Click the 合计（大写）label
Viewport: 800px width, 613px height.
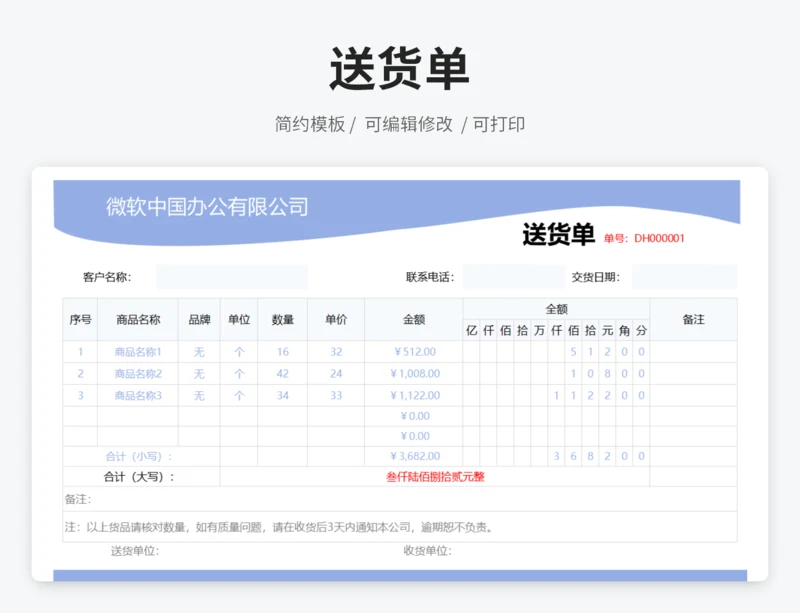tap(140, 477)
